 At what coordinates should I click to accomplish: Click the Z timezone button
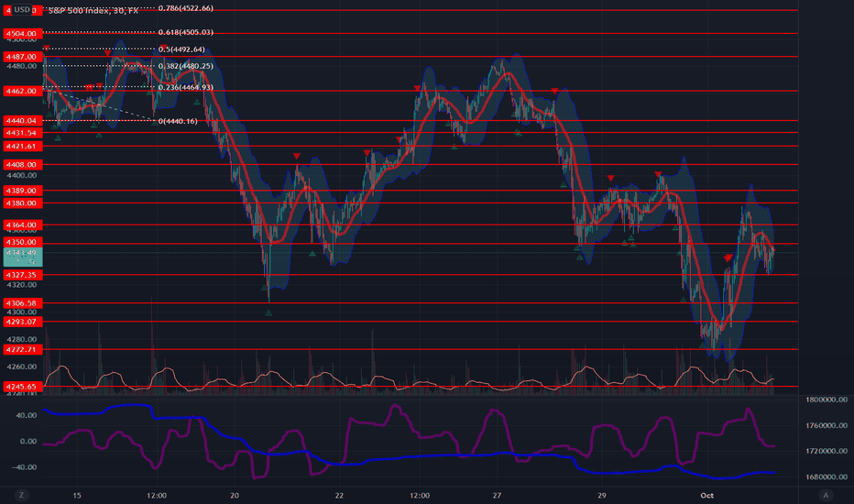click(x=22, y=495)
